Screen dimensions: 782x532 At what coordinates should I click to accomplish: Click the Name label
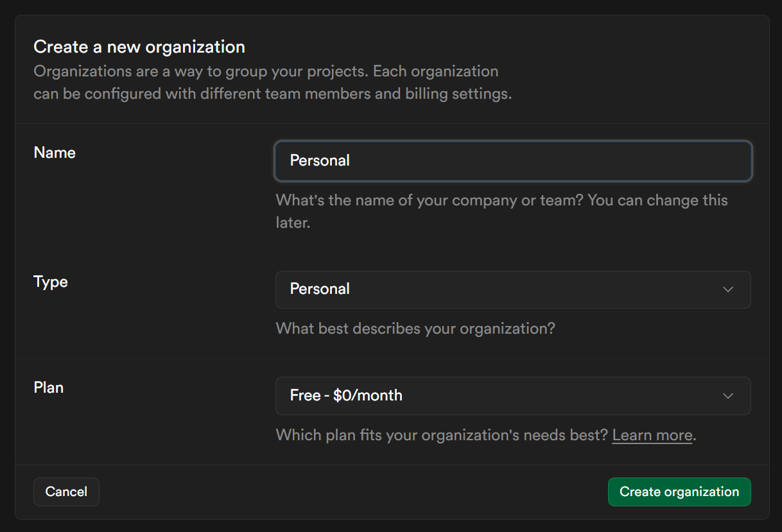click(x=54, y=153)
